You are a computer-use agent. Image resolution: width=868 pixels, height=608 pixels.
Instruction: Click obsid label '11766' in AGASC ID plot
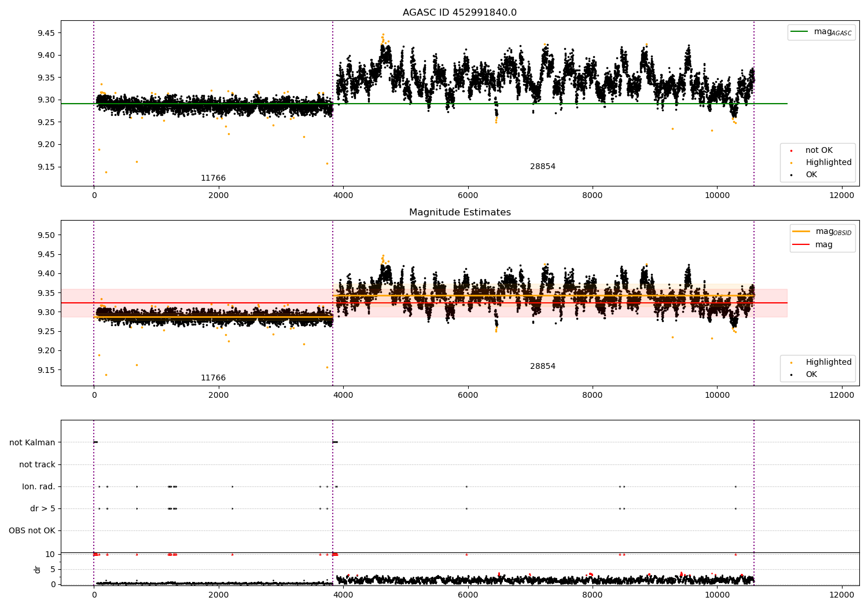[213, 178]
